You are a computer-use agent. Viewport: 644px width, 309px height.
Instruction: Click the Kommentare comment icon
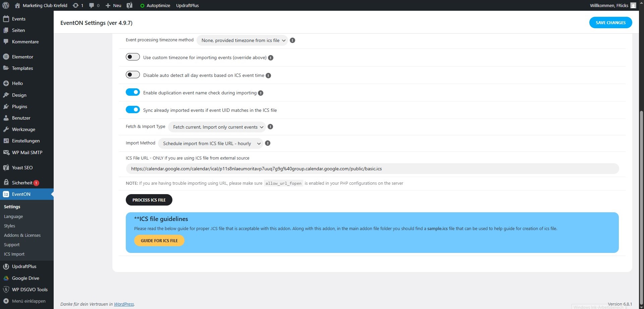6,42
